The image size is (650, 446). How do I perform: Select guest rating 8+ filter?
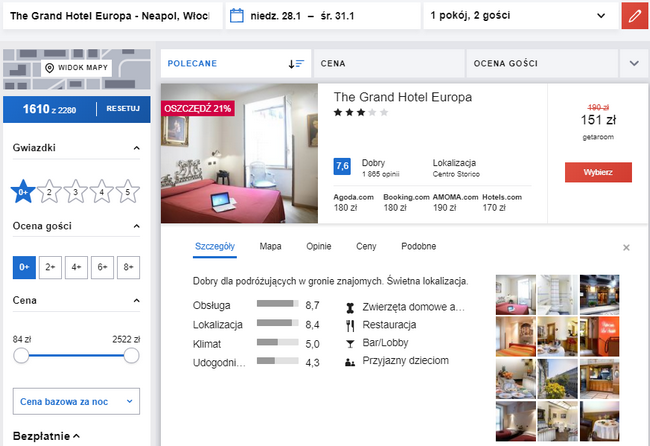tap(129, 267)
